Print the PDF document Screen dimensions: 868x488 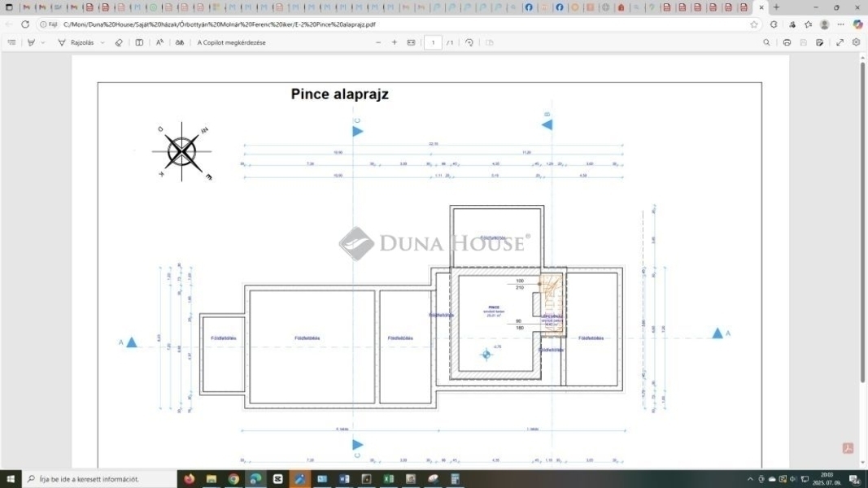(787, 42)
